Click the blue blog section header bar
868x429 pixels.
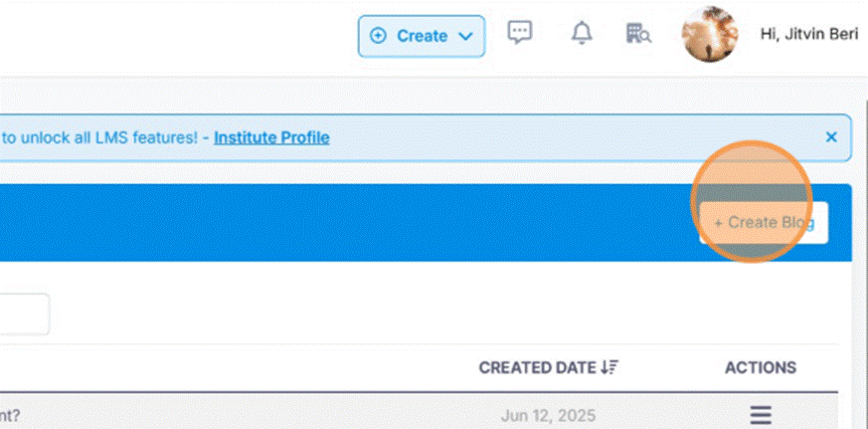[348, 222]
